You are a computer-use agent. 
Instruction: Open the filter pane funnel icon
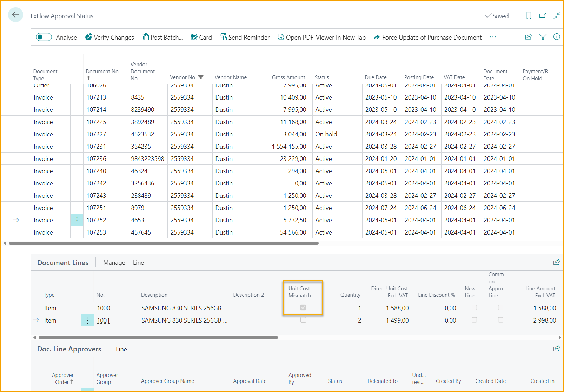pyautogui.click(x=543, y=36)
